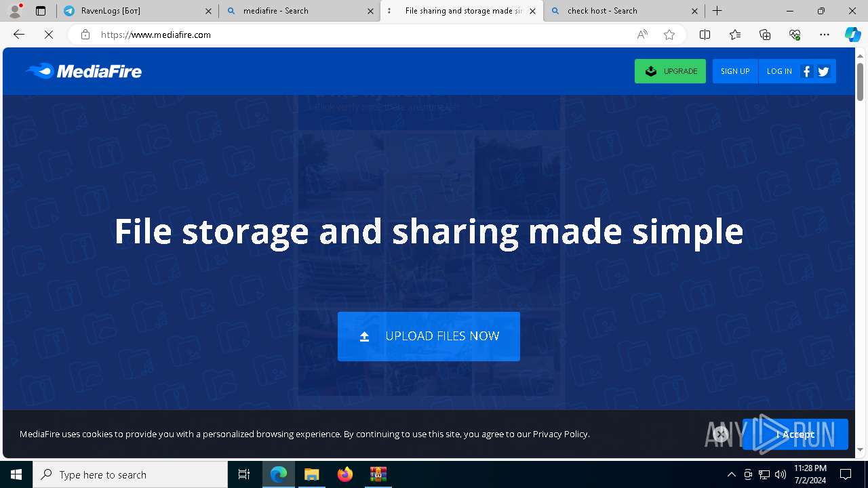Open the Copilot sidebar
Image resolution: width=868 pixels, height=488 pixels.
[852, 35]
